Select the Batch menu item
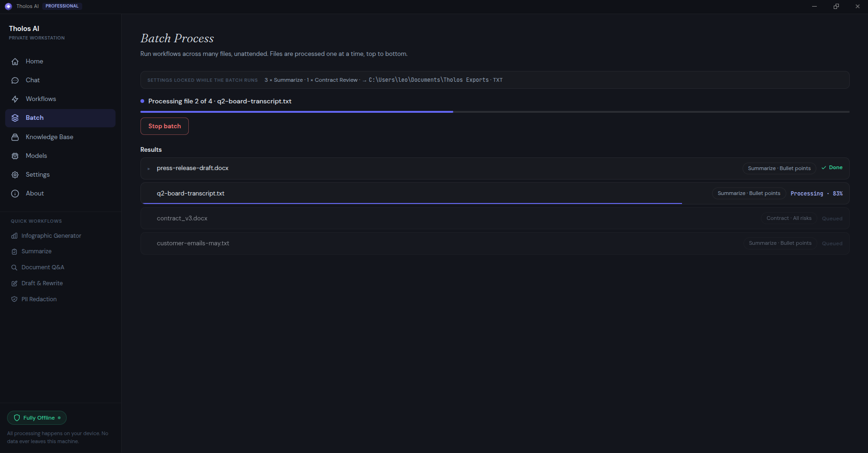The image size is (868, 453). [60, 118]
